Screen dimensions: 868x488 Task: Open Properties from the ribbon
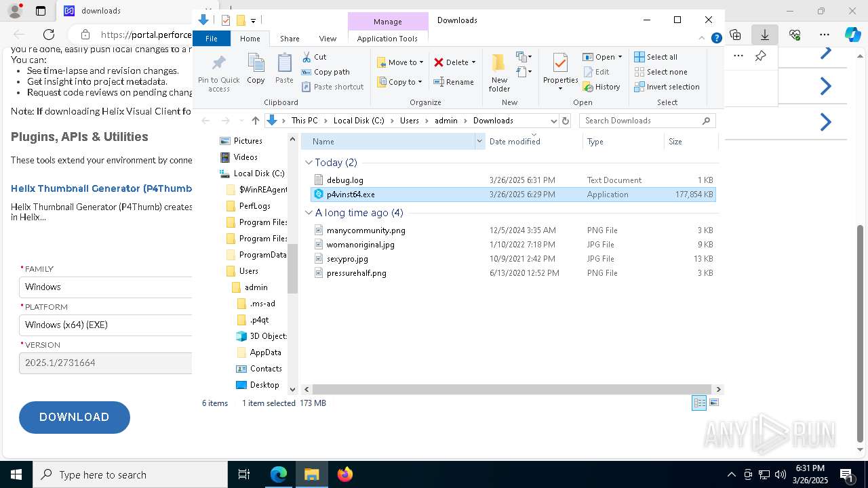[560, 73]
